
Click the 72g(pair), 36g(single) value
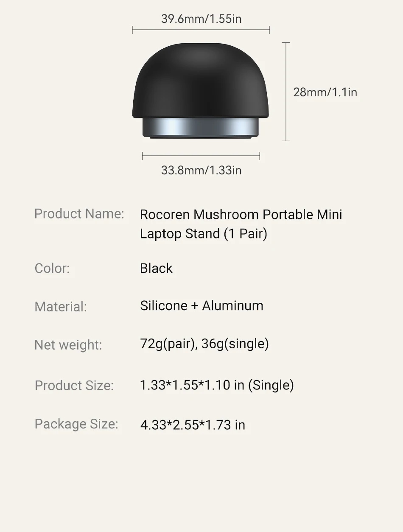204,344
